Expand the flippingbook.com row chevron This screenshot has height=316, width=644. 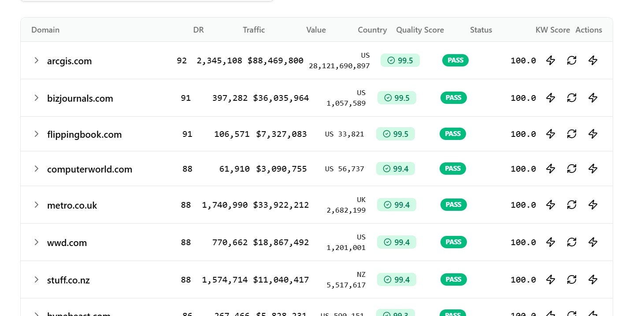tap(37, 133)
